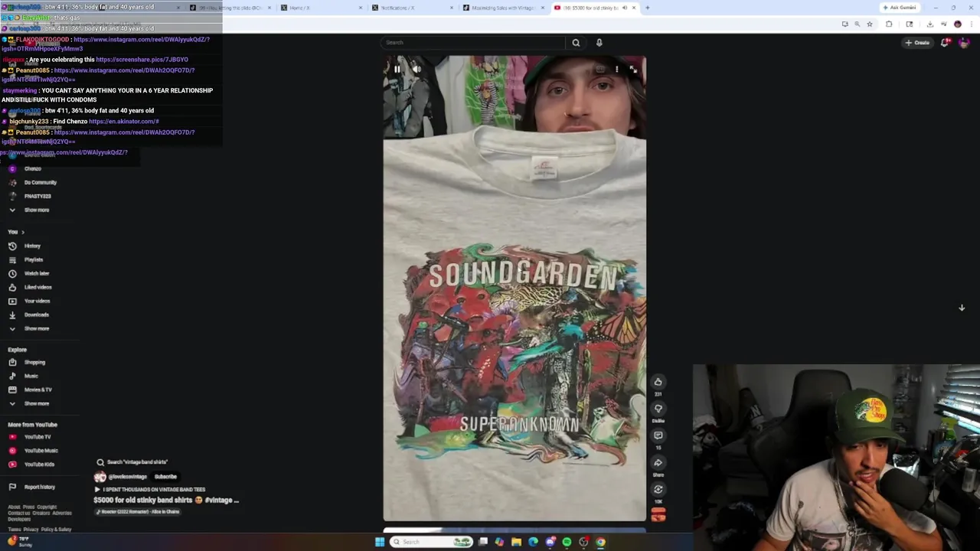The height and width of the screenshot is (551, 980).
Task: Open a new Chrome tab
Action: tap(647, 8)
